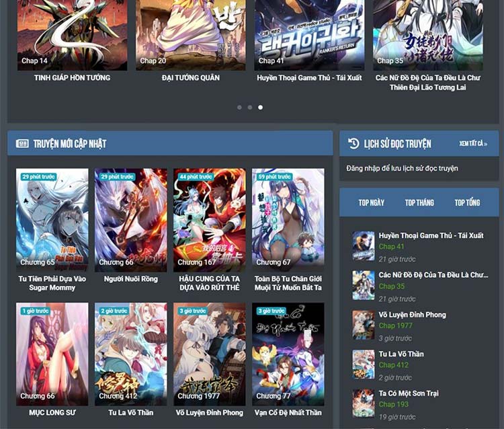
Task: Open small Tu La Võ Thần ranking thumbnail
Action: (x=364, y=364)
